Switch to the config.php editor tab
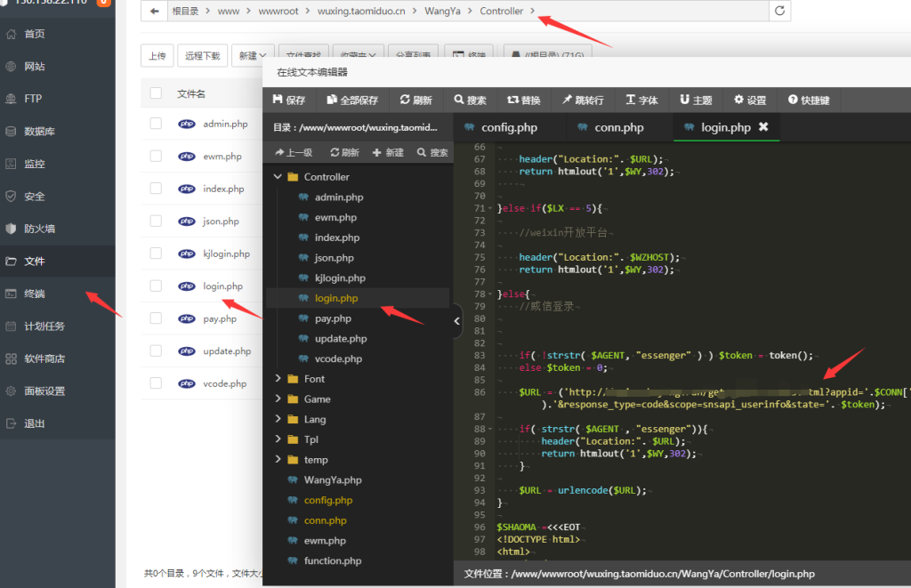 [x=509, y=127]
